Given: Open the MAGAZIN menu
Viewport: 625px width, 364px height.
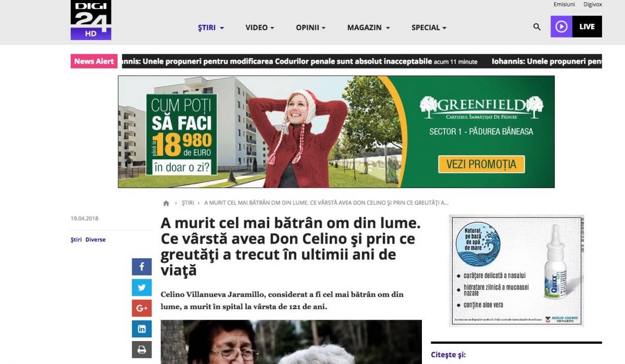Looking at the screenshot, I should pyautogui.click(x=368, y=28).
